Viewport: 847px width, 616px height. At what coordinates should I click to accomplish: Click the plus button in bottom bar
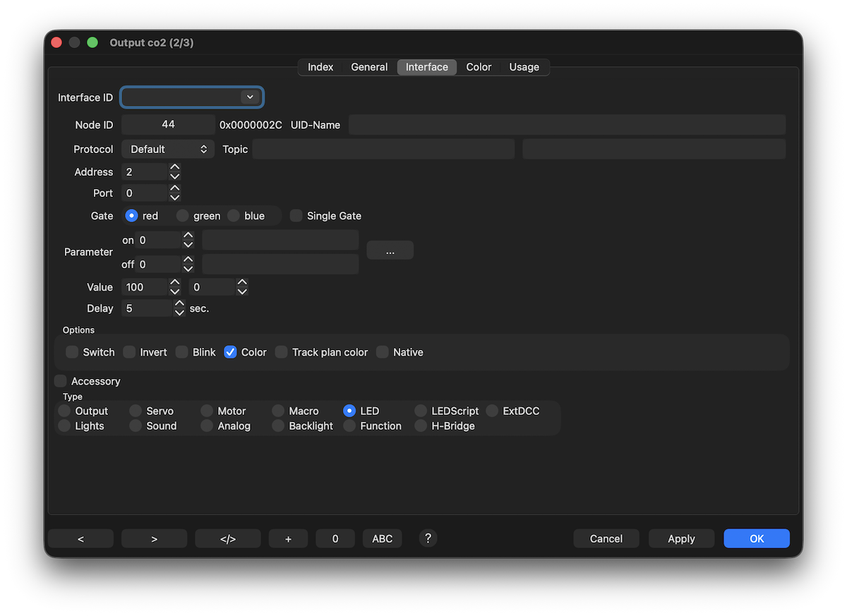click(x=288, y=538)
